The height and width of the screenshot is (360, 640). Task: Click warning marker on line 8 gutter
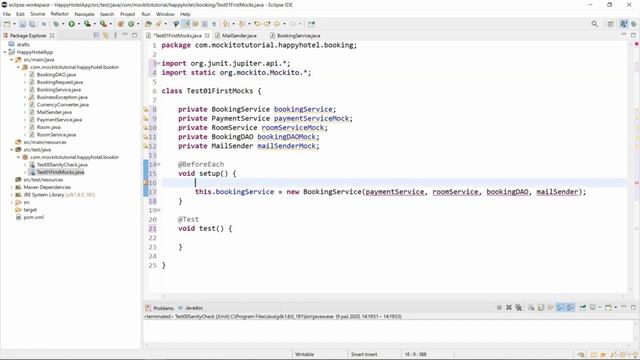pyautogui.click(x=146, y=109)
